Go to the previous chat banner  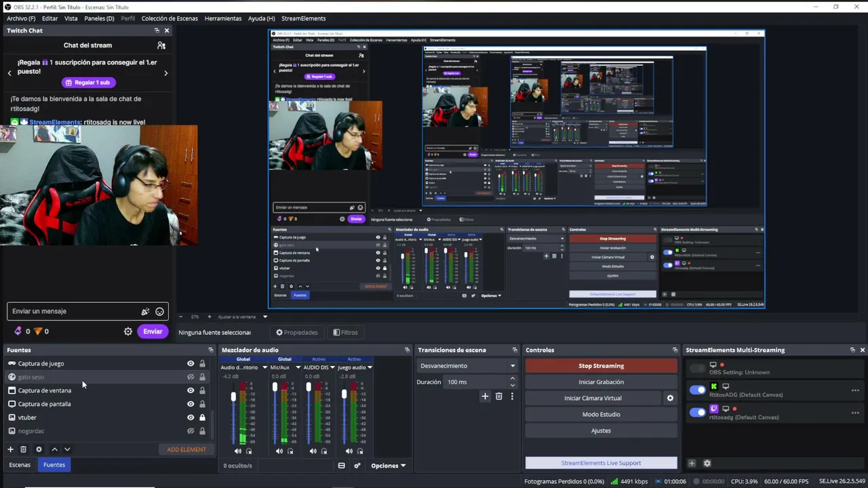tap(9, 73)
